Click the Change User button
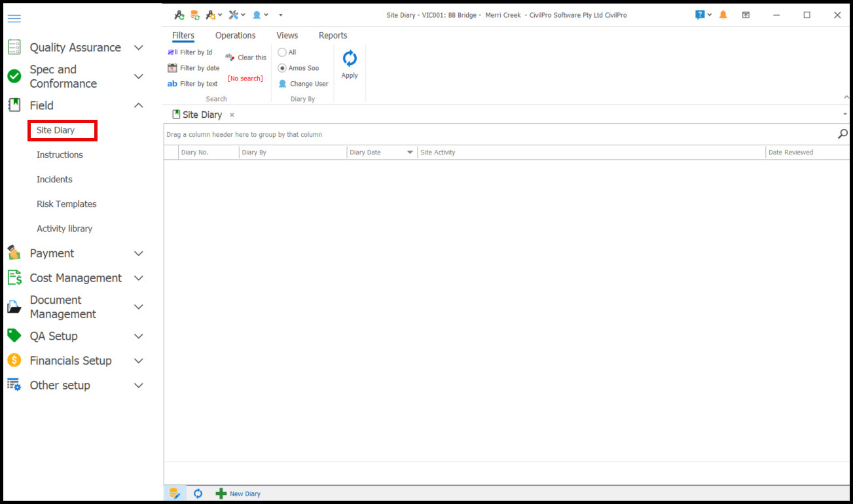Viewport: 853px width, 504px height. (x=304, y=84)
